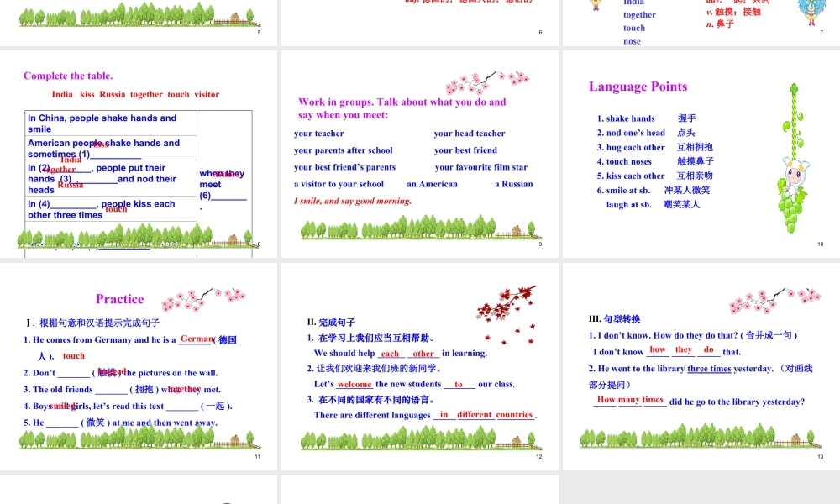840x504 pixels.
Task: Click the cherry blossoms beside the Practice title
Action: [202, 300]
